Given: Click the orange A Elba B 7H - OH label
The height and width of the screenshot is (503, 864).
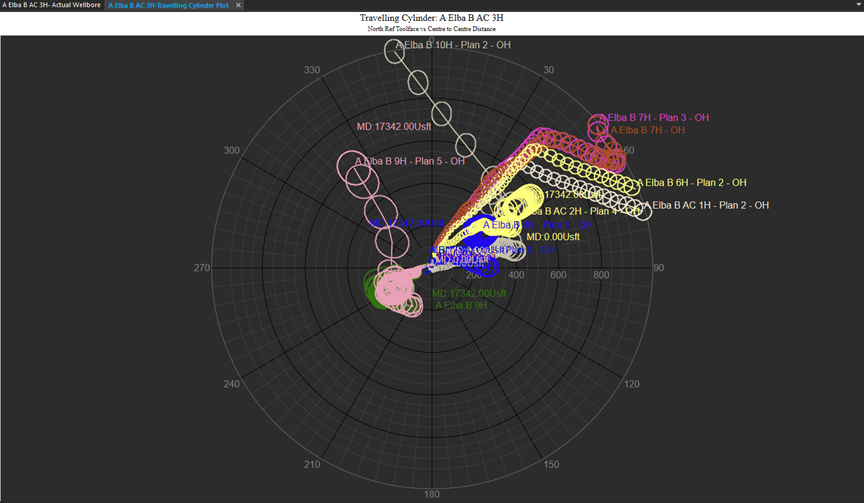Looking at the screenshot, I should click(647, 130).
